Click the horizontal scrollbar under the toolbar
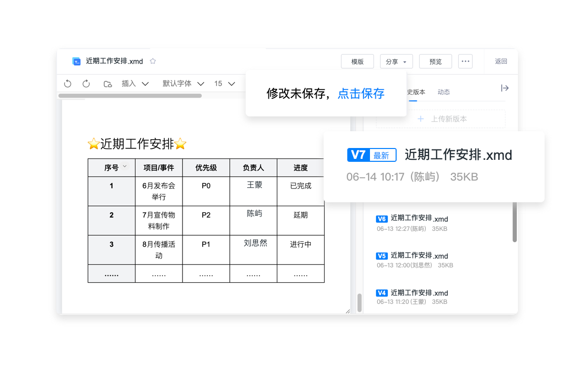 (130, 96)
